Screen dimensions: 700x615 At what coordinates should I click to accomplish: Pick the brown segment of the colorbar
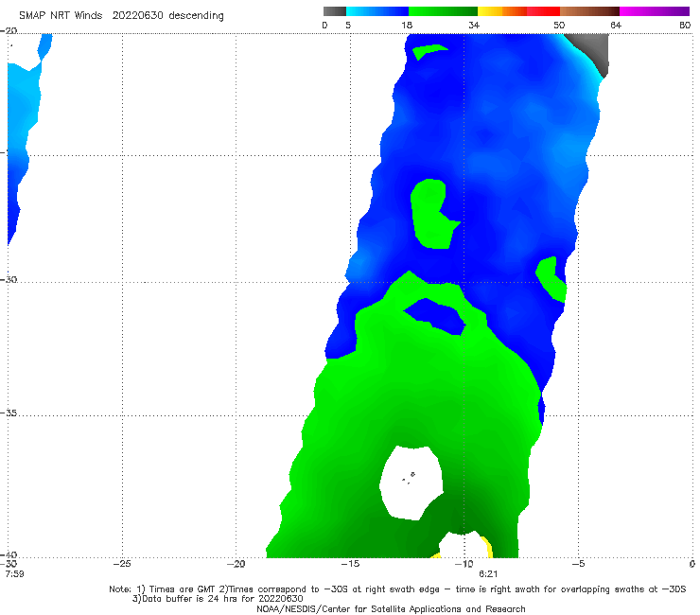(x=589, y=11)
